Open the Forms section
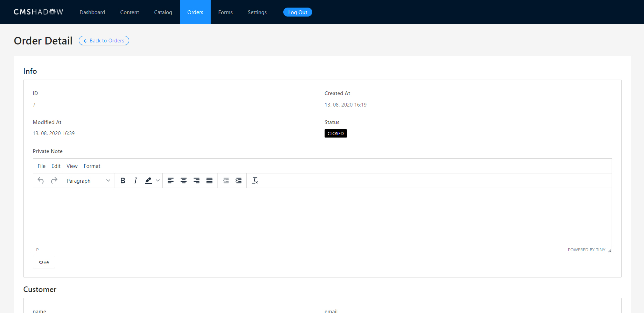Viewport: 644px width, 313px height. 225,12
